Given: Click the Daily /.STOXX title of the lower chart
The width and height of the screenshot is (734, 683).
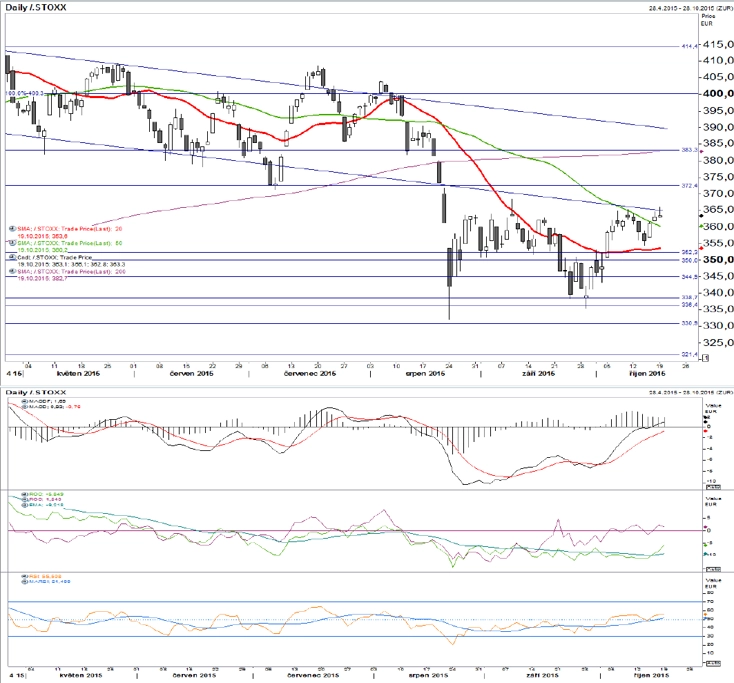Looking at the screenshot, I should [36, 392].
